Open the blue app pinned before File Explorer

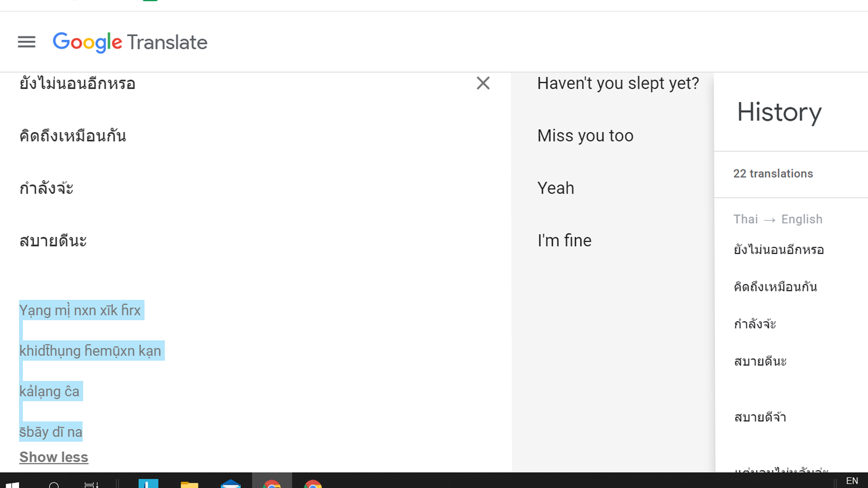coord(148,483)
